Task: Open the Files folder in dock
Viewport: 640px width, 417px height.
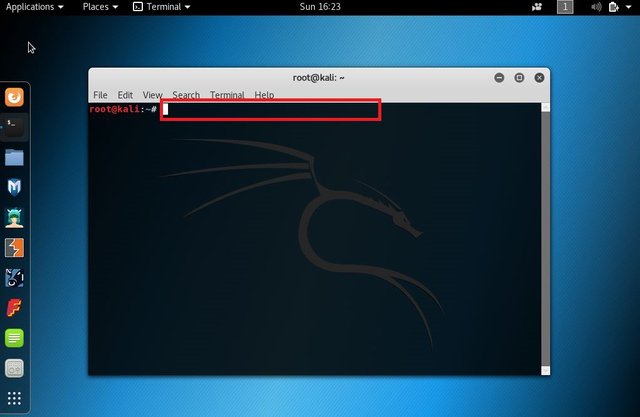Action: [14, 157]
